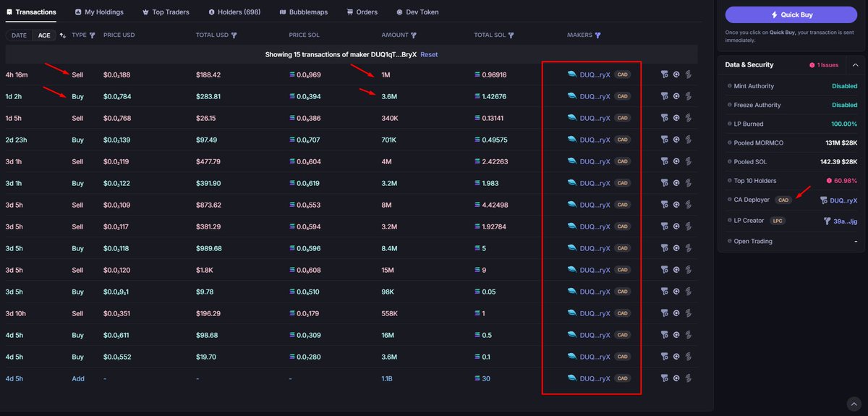
Task: Open DUQ...ryX maker link in the Add row
Action: tap(595, 378)
